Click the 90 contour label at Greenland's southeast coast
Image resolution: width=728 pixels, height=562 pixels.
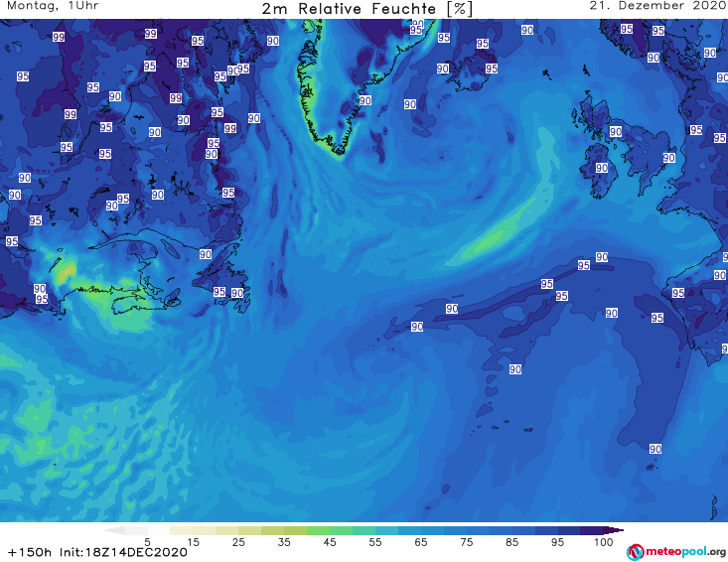coord(364,100)
